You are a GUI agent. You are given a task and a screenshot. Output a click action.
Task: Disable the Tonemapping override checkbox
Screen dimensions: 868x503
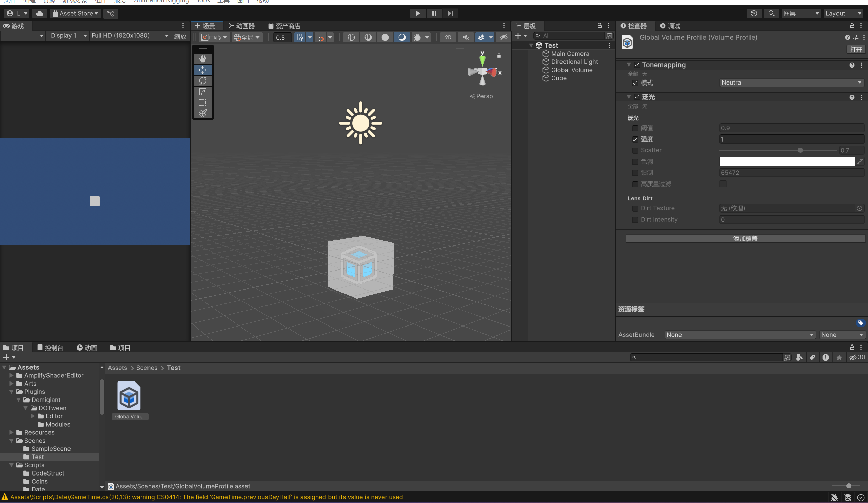pyautogui.click(x=637, y=65)
